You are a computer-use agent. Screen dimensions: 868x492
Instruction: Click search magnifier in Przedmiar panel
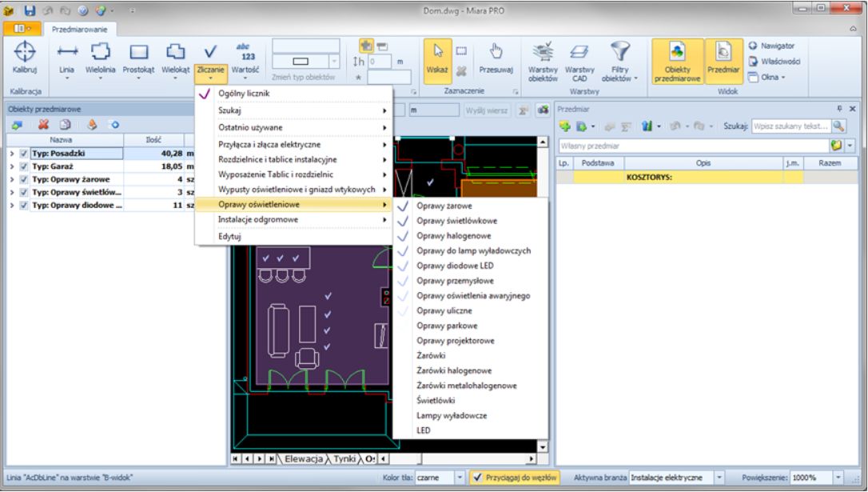(838, 126)
